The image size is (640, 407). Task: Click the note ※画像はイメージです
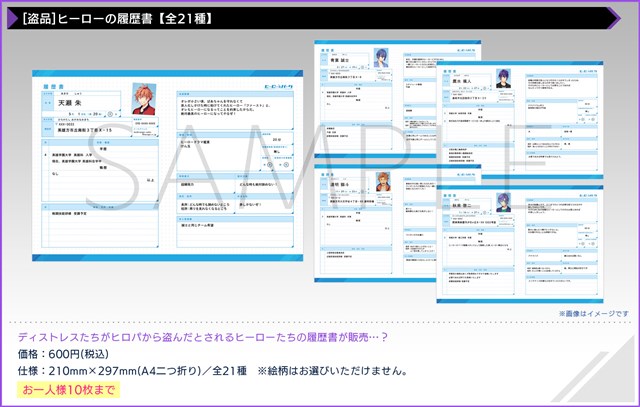[x=594, y=314]
